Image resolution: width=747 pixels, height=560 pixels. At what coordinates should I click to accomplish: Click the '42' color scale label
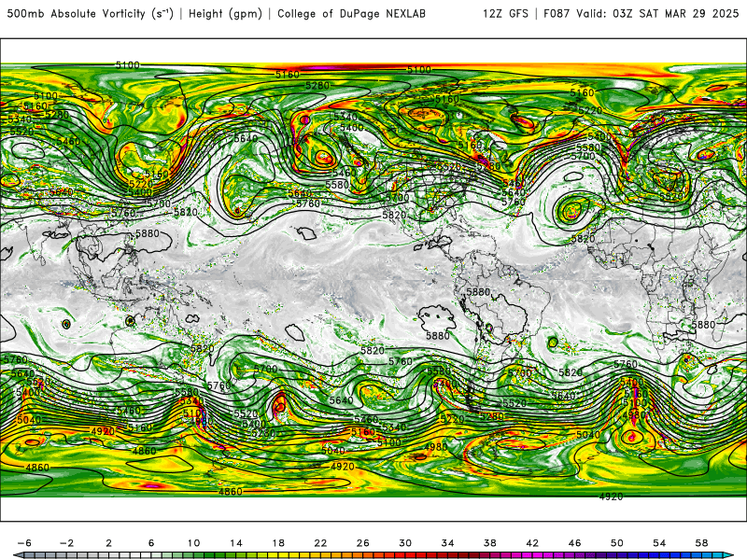532,543
